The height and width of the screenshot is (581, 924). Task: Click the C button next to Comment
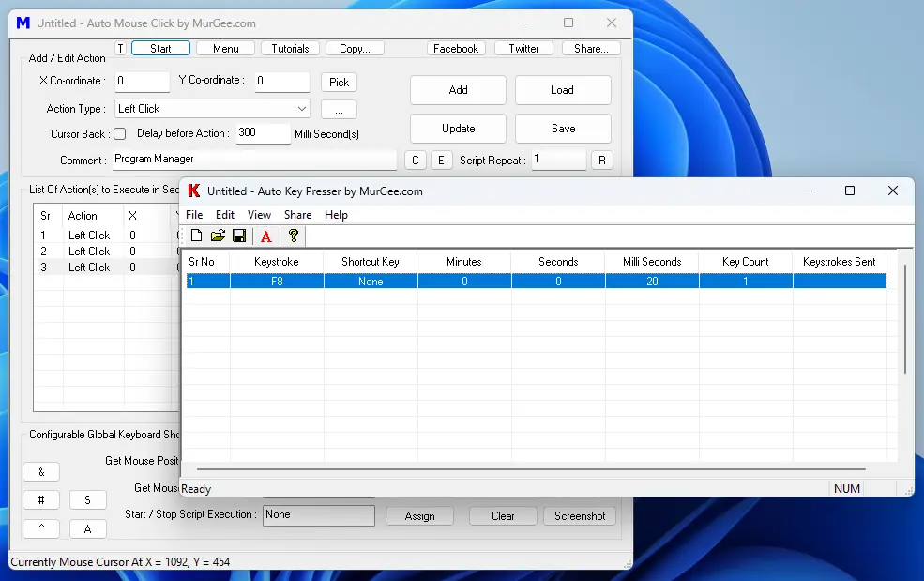416,161
